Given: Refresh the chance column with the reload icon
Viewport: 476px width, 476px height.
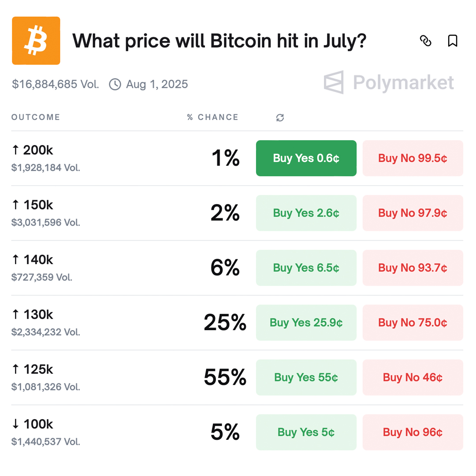Looking at the screenshot, I should 280,118.
